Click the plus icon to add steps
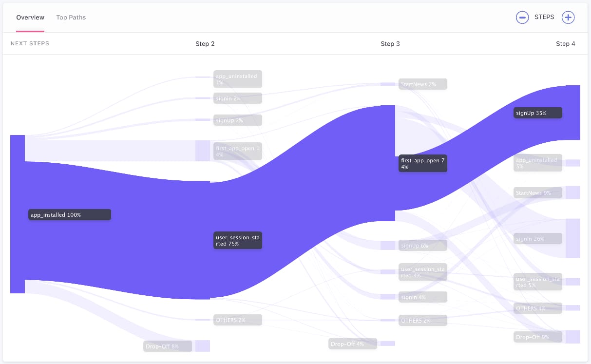The height and width of the screenshot is (364, 591). pyautogui.click(x=568, y=18)
